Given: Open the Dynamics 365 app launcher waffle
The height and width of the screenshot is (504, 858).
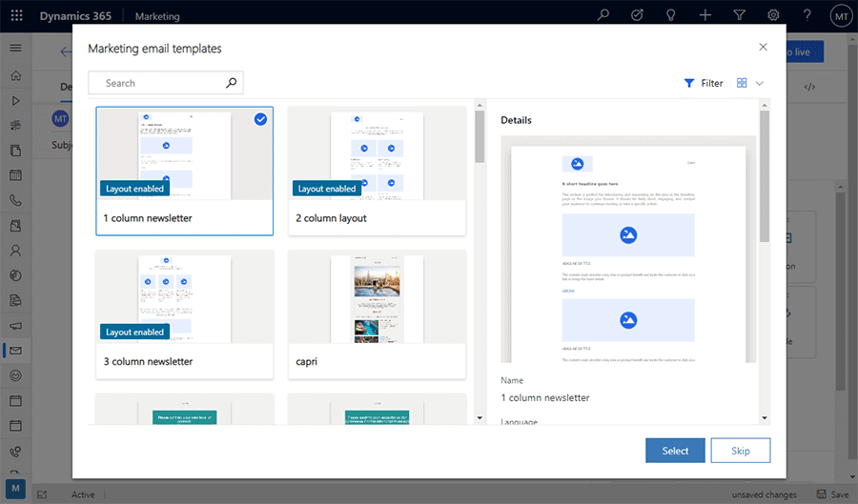Looking at the screenshot, I should (16, 16).
